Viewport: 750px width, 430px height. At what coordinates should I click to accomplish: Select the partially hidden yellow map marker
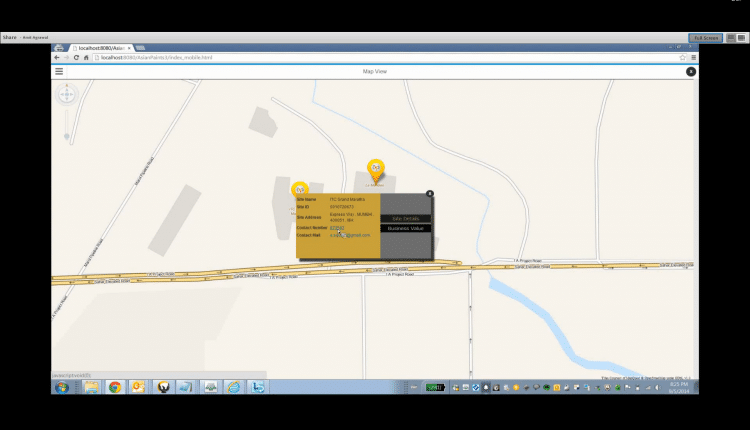pos(298,187)
